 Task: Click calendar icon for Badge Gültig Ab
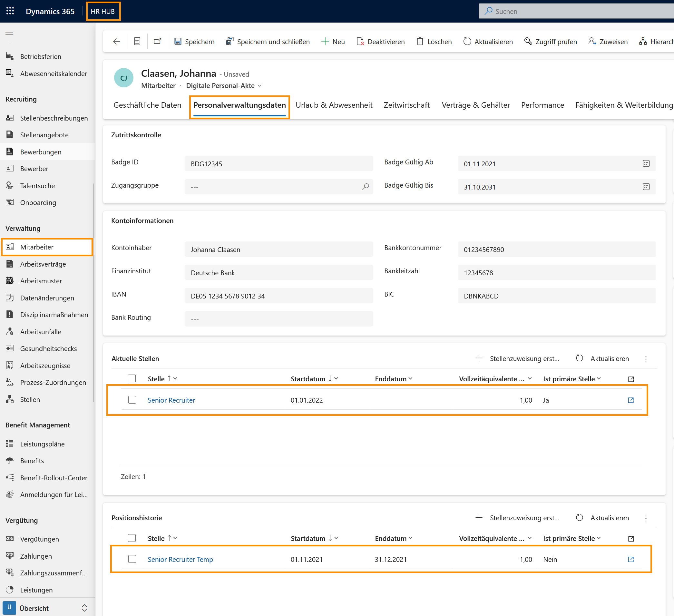click(x=646, y=163)
